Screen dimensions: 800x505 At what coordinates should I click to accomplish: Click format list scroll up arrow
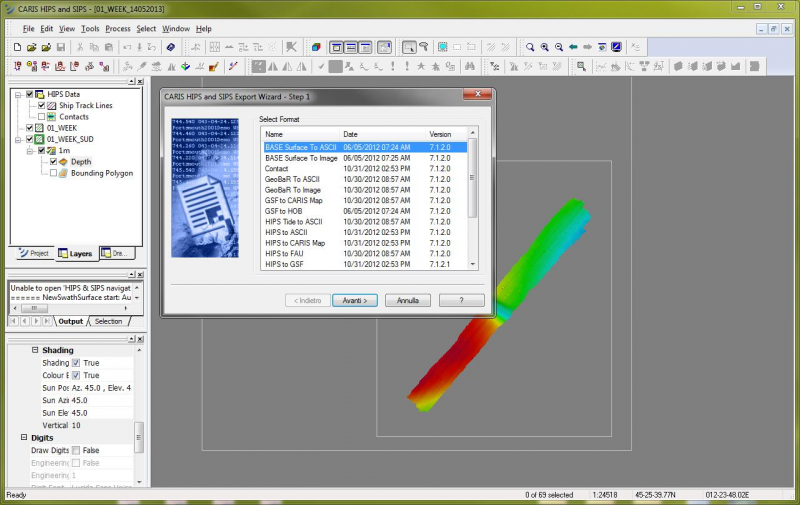coord(472,133)
